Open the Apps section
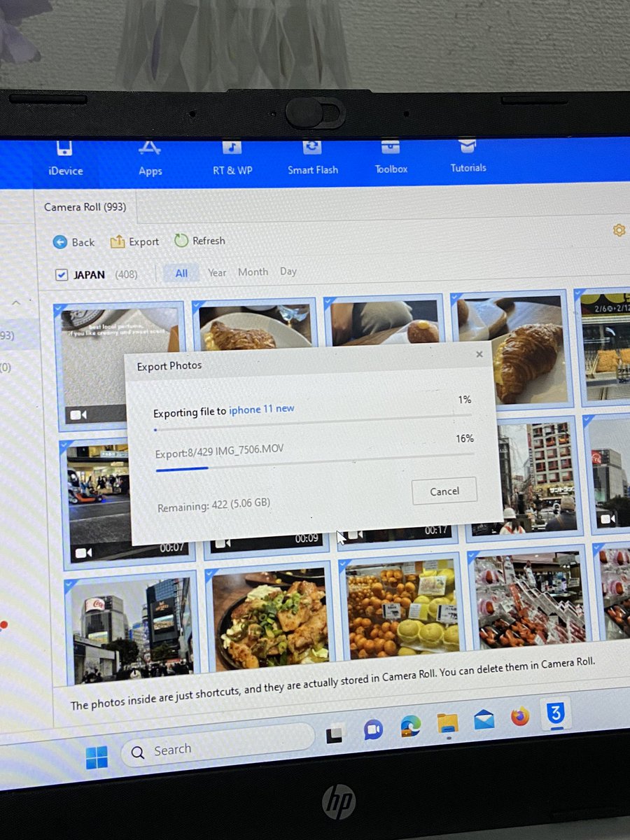The height and width of the screenshot is (840, 630). [x=150, y=158]
